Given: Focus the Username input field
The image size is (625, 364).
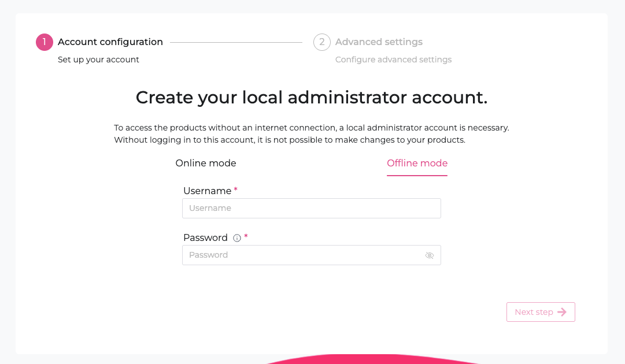Looking at the screenshot, I should (311, 208).
